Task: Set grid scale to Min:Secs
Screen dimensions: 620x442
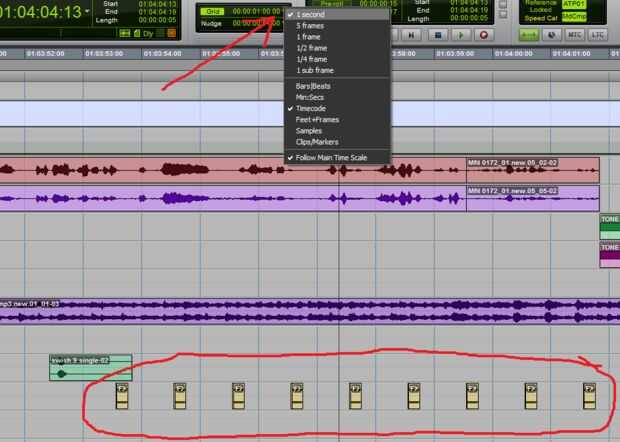Action: click(338, 97)
